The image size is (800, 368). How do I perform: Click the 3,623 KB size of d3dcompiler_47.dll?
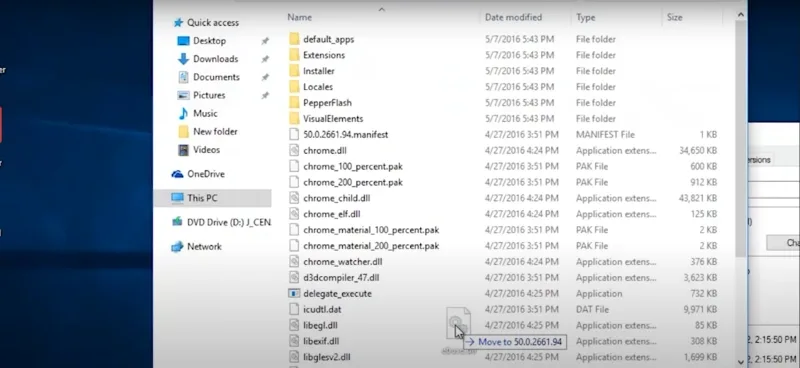click(701, 278)
